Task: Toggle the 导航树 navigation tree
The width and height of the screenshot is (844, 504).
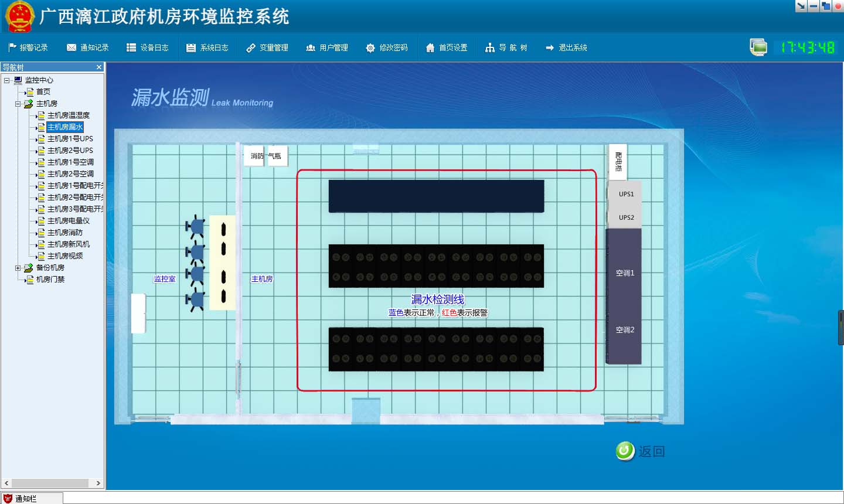Action: [x=506, y=47]
